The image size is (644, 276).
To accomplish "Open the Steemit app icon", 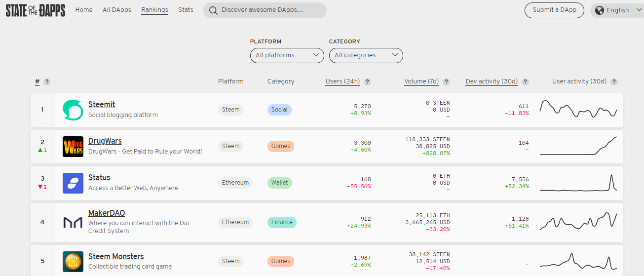I will tap(73, 110).
